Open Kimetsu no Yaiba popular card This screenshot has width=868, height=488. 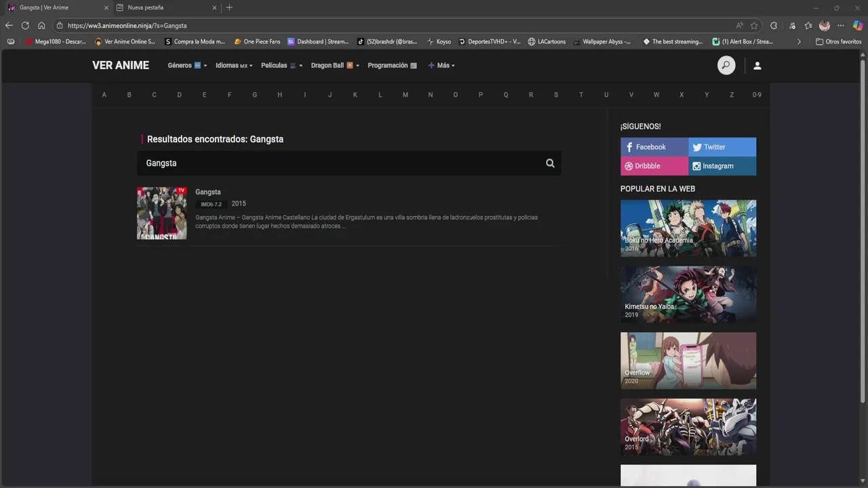(688, 294)
